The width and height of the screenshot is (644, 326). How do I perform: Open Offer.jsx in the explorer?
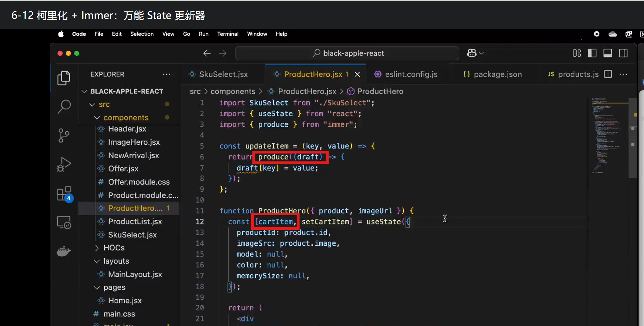[x=123, y=169]
